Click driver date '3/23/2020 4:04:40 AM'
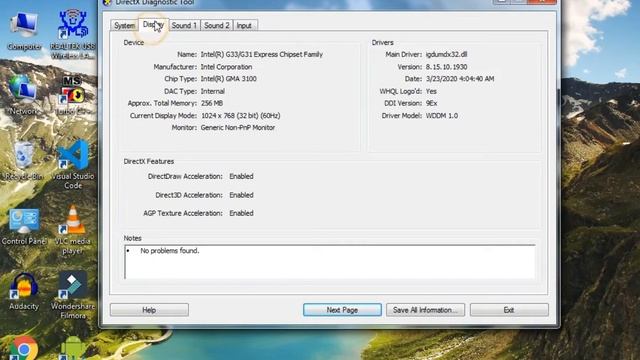This screenshot has width=640, height=360. (460, 79)
